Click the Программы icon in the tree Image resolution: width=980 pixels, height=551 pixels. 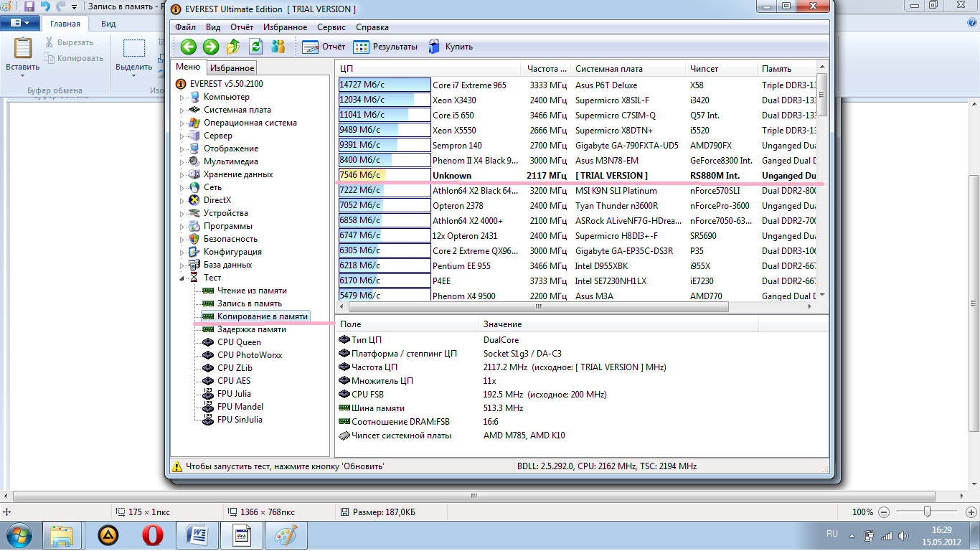pos(194,226)
